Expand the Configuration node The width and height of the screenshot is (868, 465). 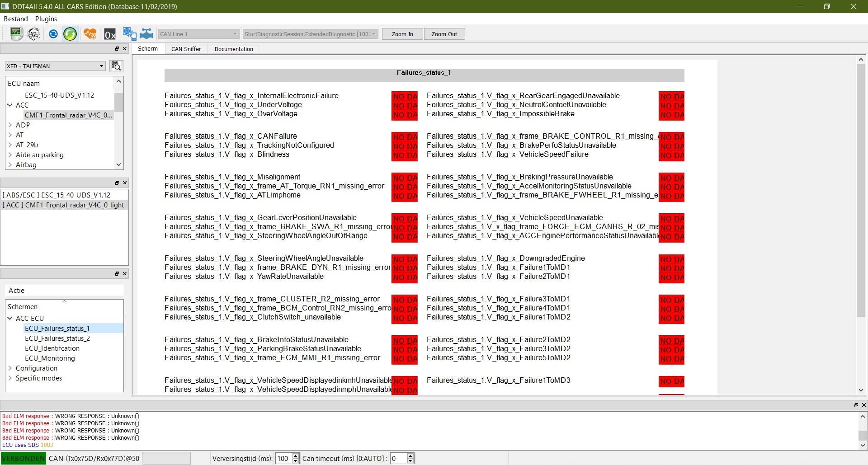pyautogui.click(x=10, y=368)
